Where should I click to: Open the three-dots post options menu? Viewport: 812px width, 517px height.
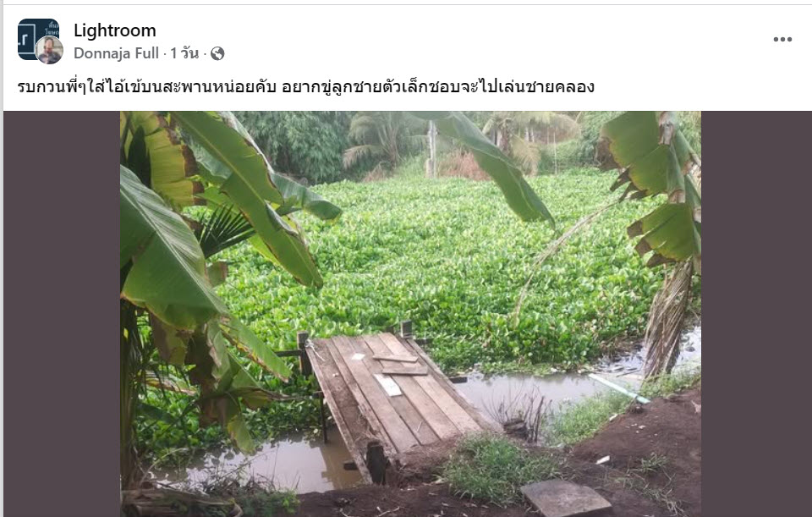pos(782,40)
